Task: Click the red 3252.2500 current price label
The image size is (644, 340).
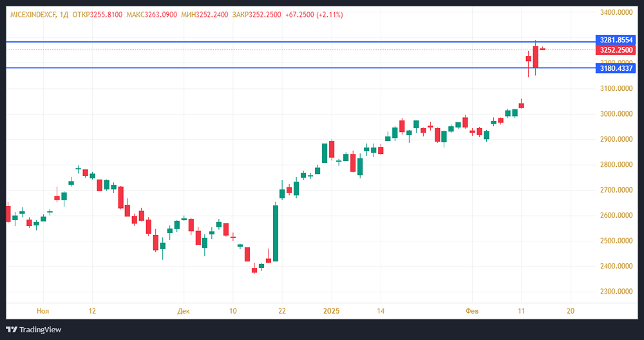Action: click(x=616, y=50)
